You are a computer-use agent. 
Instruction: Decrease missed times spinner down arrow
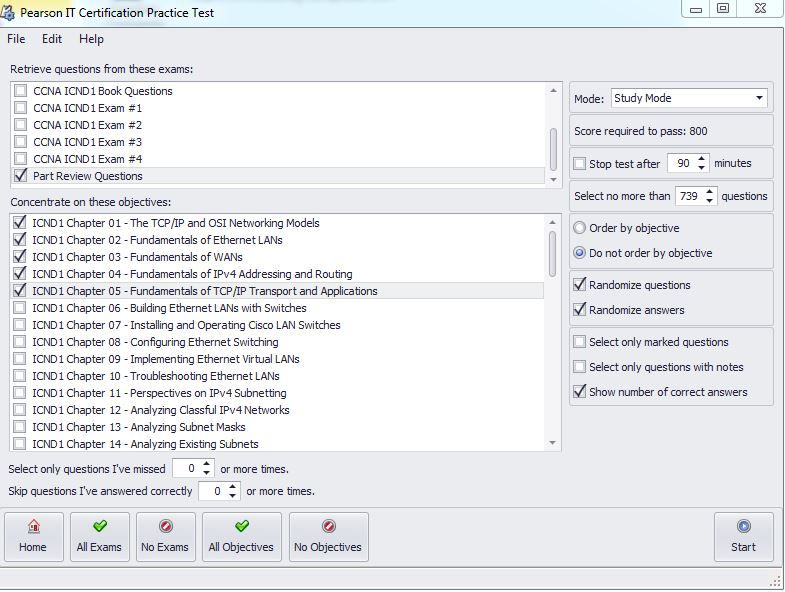[x=207, y=473]
